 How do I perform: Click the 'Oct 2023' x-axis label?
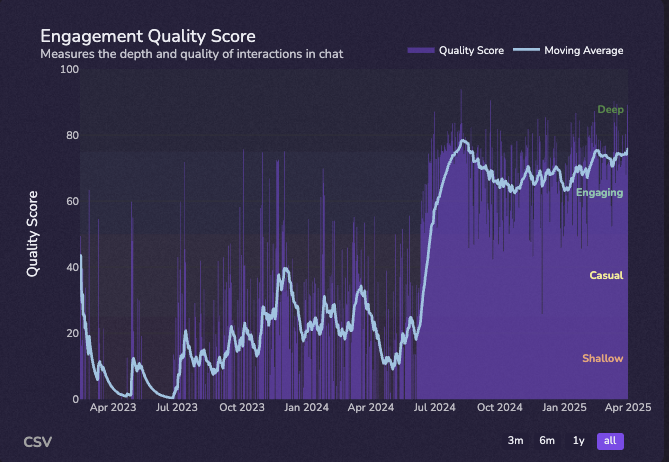pos(242,407)
